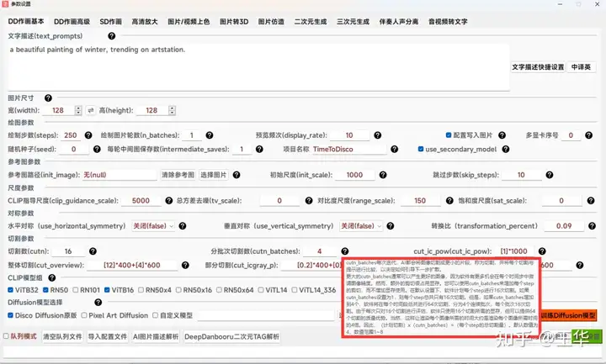Enable RN50x64 CLIP model
This screenshot has height=364, width=606.
click(219, 290)
